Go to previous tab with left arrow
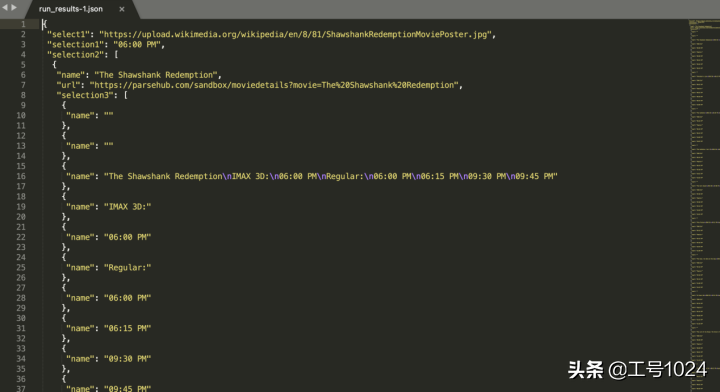 (x=5, y=7)
